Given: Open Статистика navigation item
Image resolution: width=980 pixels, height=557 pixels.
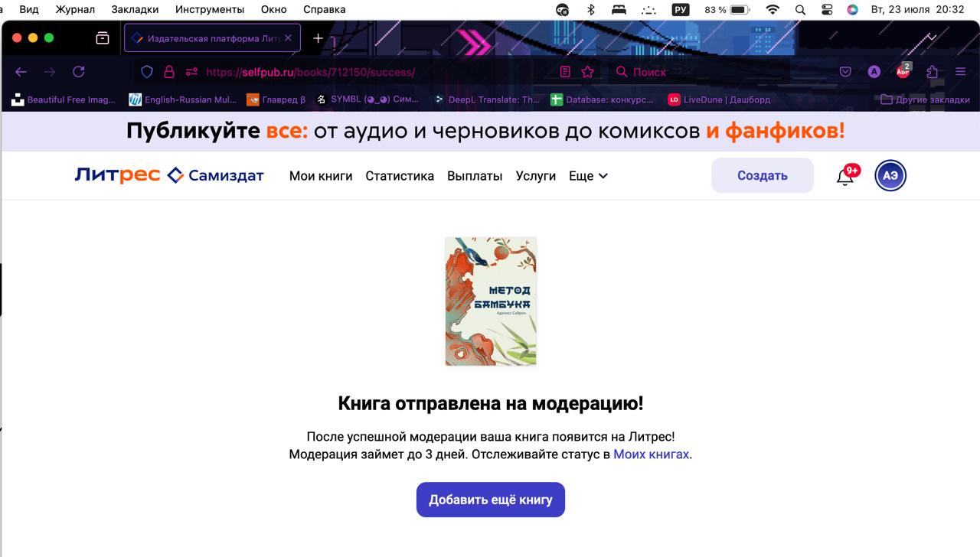Looking at the screenshot, I should [x=400, y=176].
